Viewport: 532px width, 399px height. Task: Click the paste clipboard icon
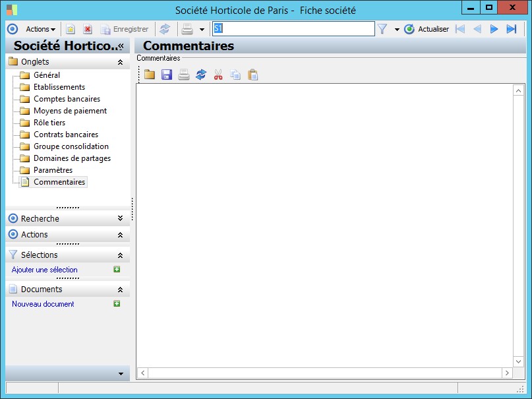click(252, 75)
